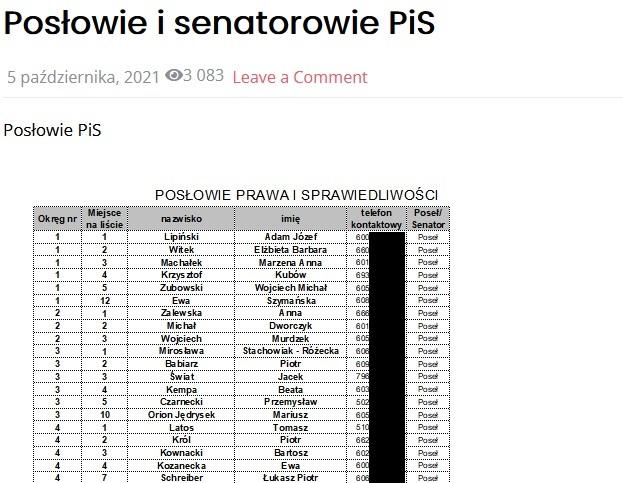
Task: Select the Posłowie PiS paragraph text
Action: pos(52,130)
